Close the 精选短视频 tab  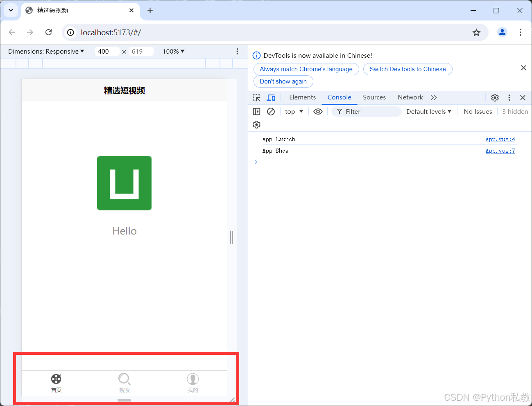[131, 10]
